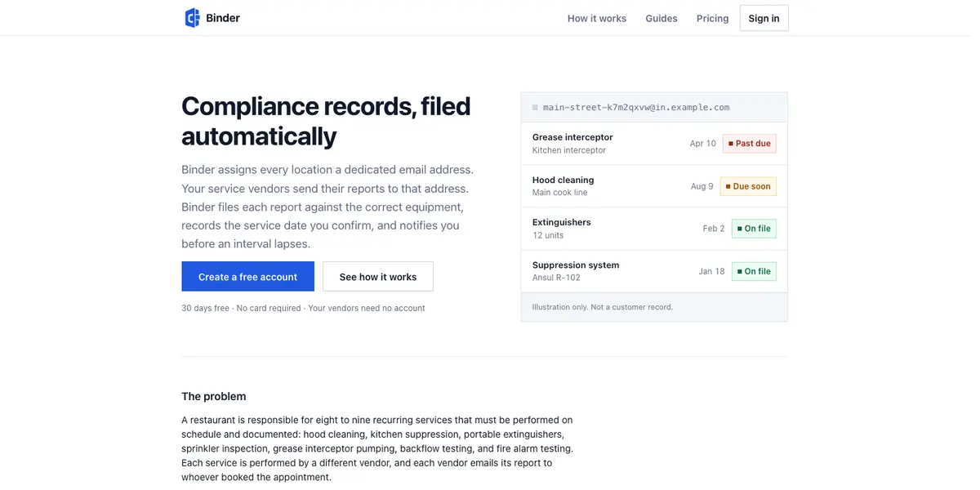Select the Extinguishers row title

pyautogui.click(x=561, y=222)
